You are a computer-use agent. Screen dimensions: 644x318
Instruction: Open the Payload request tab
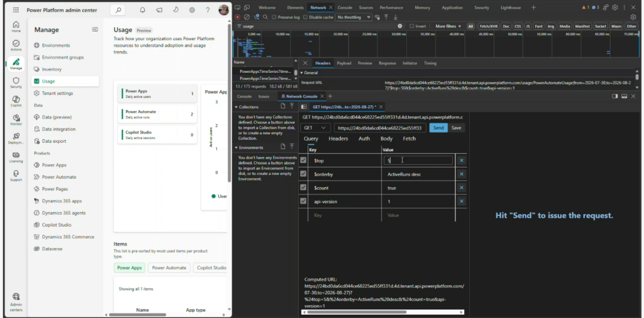(344, 64)
